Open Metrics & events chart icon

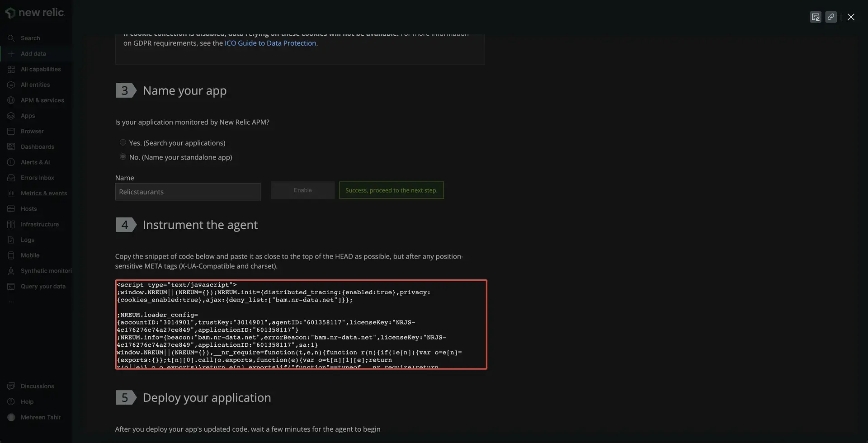tap(11, 193)
